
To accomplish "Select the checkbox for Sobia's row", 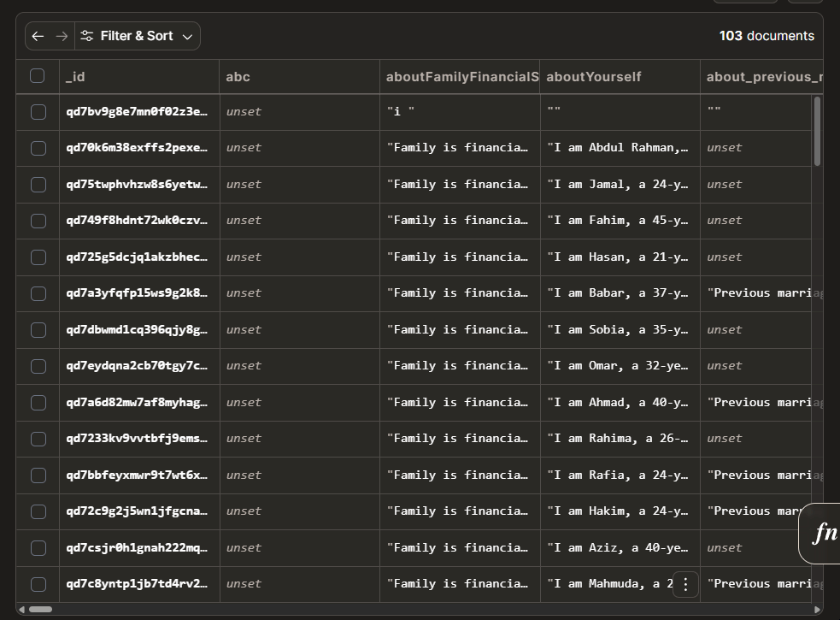I will [38, 329].
